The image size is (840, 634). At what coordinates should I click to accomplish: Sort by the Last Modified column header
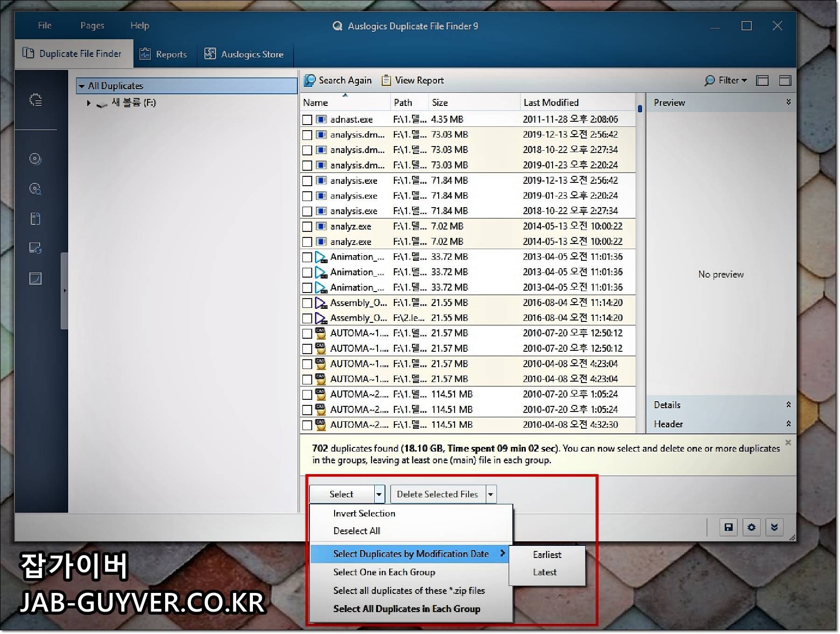[x=578, y=103]
